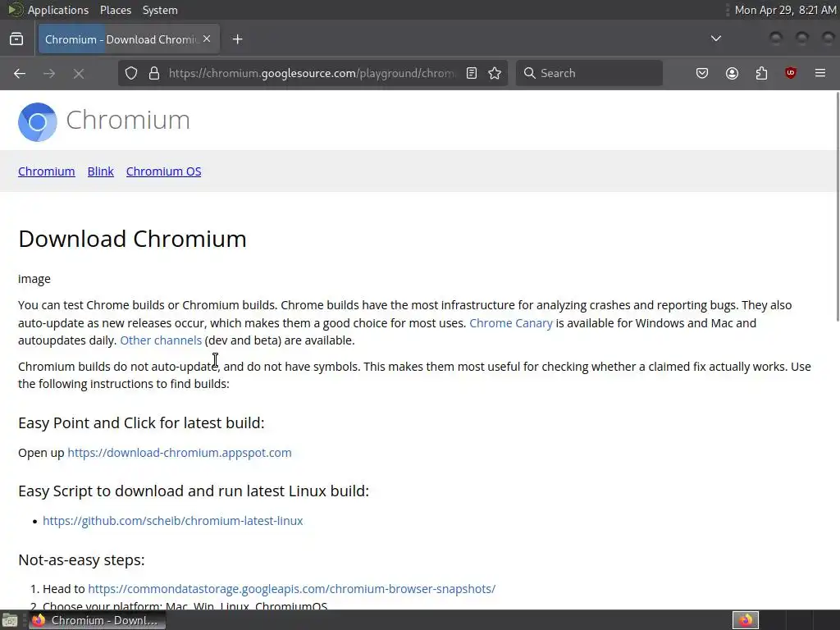Bookmark this page with the star
The height and width of the screenshot is (630, 840).
[495, 73]
